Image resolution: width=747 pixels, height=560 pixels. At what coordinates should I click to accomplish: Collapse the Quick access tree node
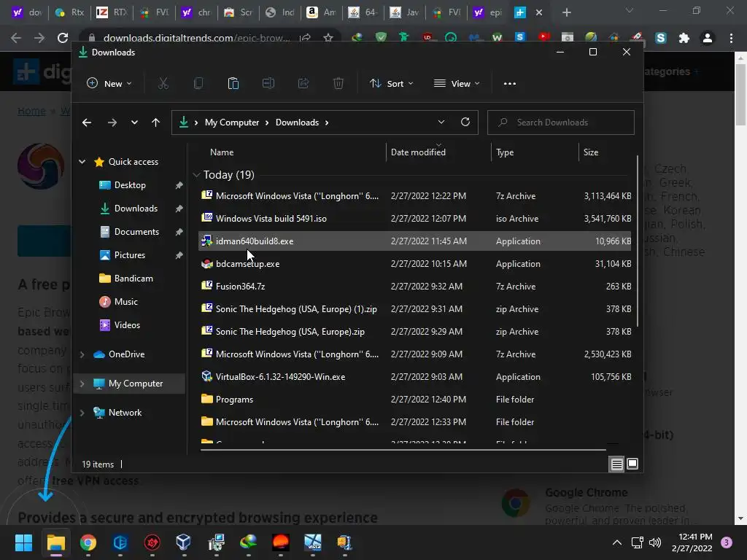pos(82,162)
